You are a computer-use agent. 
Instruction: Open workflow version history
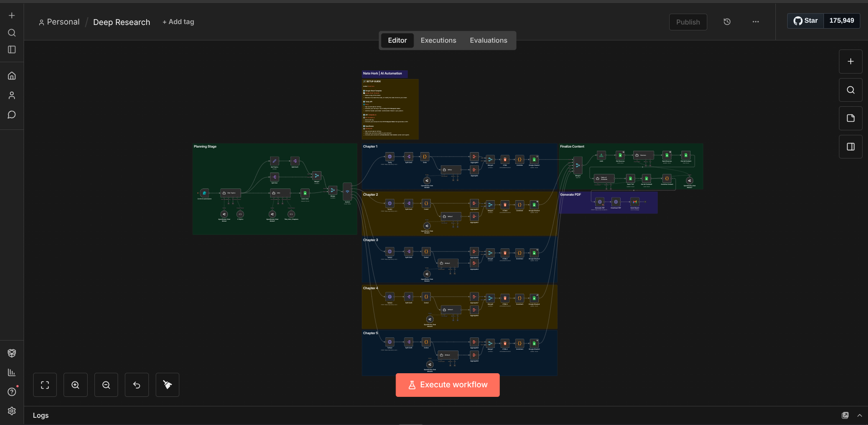(727, 21)
